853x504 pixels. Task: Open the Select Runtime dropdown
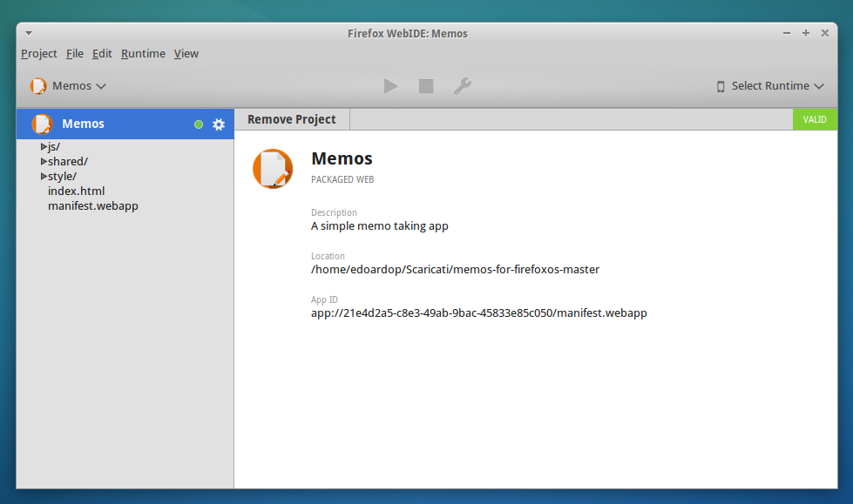click(769, 85)
